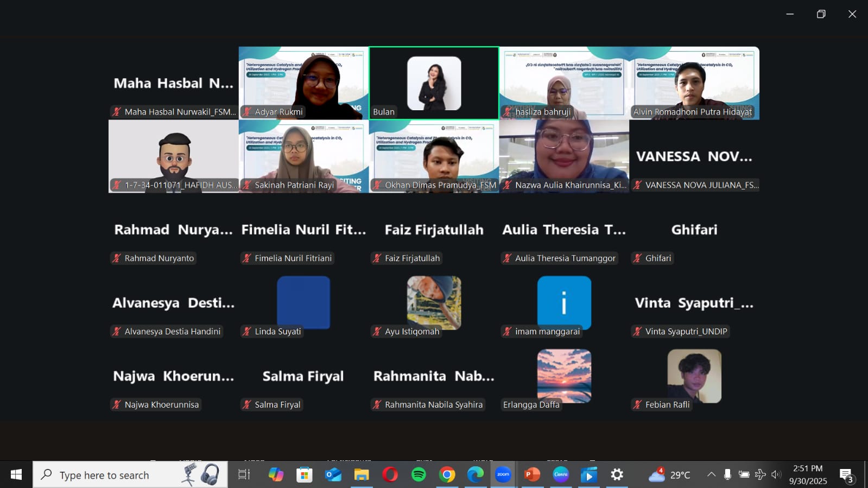
Task: Open Google Chrome from the taskbar
Action: coord(447,475)
